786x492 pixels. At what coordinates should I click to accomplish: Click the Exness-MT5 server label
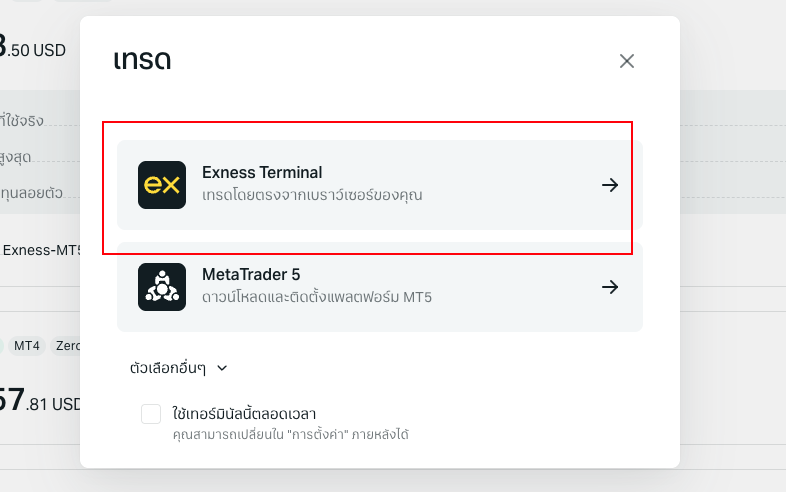(40, 250)
